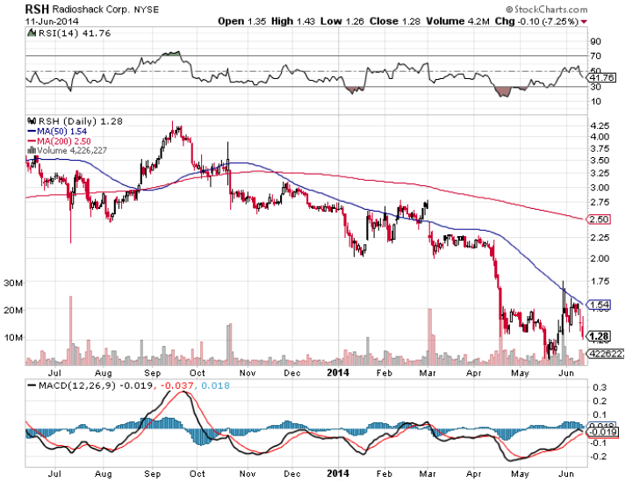Screen dimensions: 640x482
Task: Click the Sep label under the price chart
Action: click(152, 373)
